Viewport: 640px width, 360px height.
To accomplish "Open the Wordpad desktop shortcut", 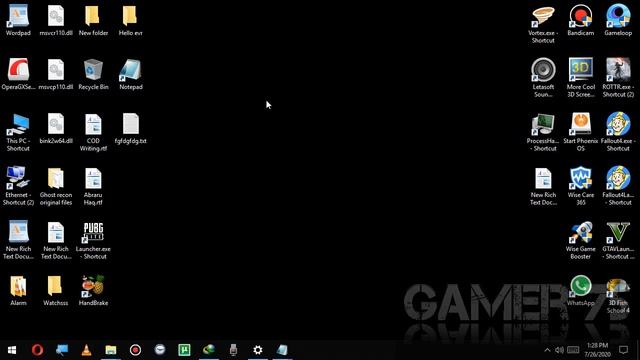I will pyautogui.click(x=18, y=20).
